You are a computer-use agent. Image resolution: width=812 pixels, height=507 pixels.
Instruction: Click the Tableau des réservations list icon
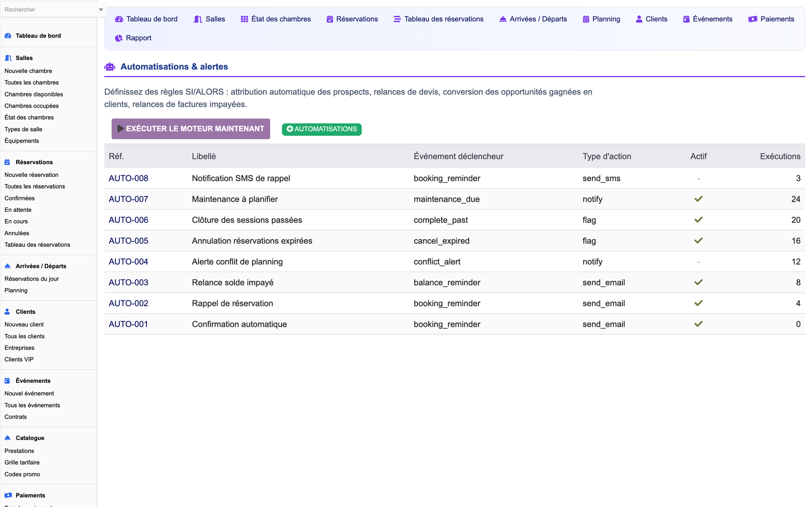click(397, 19)
